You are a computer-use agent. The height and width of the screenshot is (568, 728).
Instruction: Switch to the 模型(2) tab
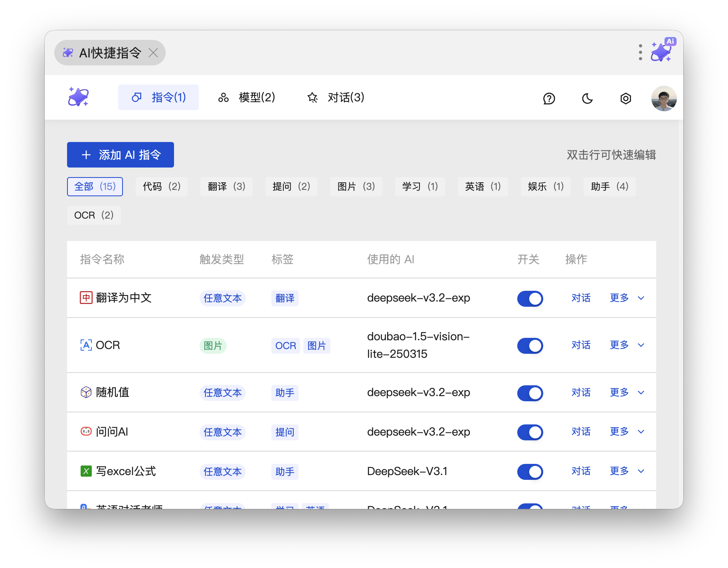click(247, 97)
